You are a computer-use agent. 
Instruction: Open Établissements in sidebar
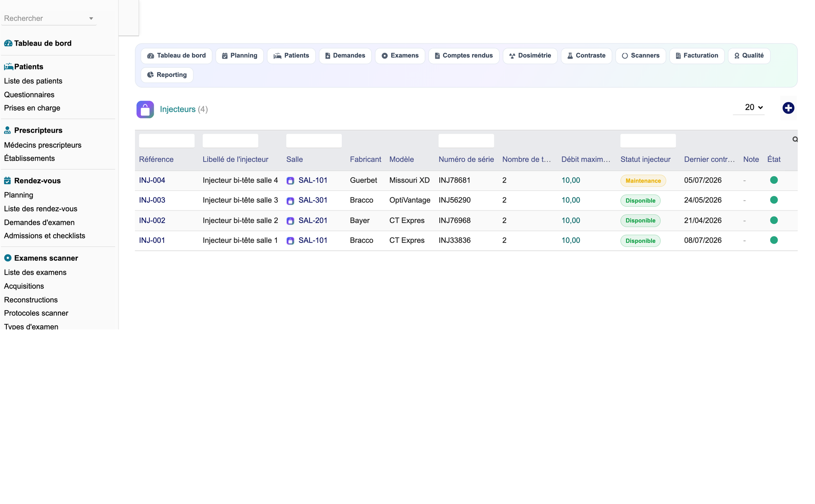(x=29, y=158)
